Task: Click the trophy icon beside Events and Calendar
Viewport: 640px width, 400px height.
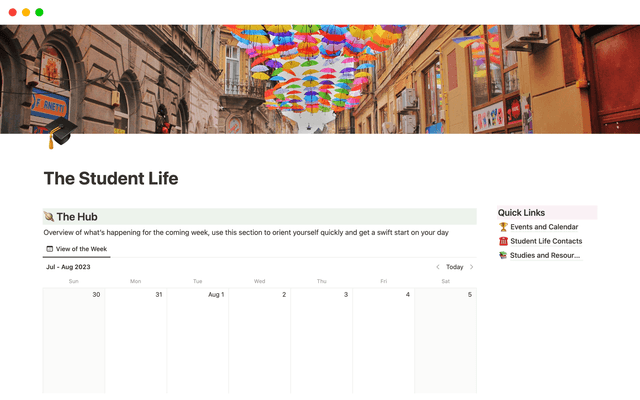Action: (503, 227)
